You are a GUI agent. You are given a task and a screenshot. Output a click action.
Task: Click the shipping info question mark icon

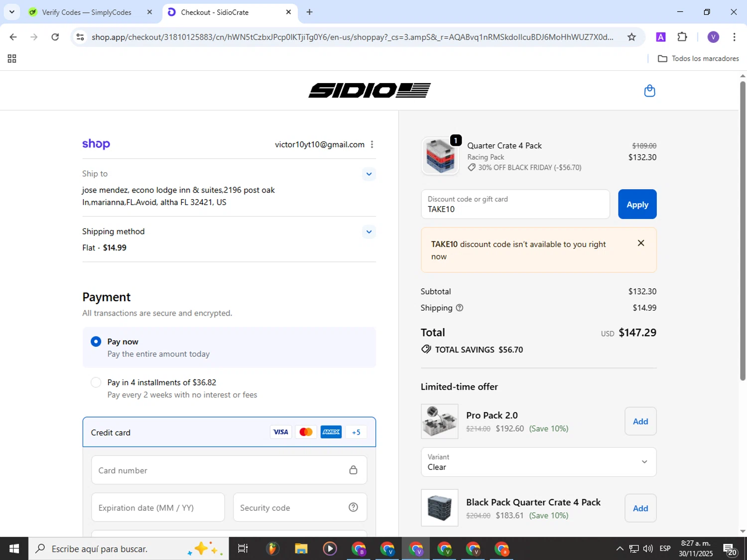coord(460,308)
